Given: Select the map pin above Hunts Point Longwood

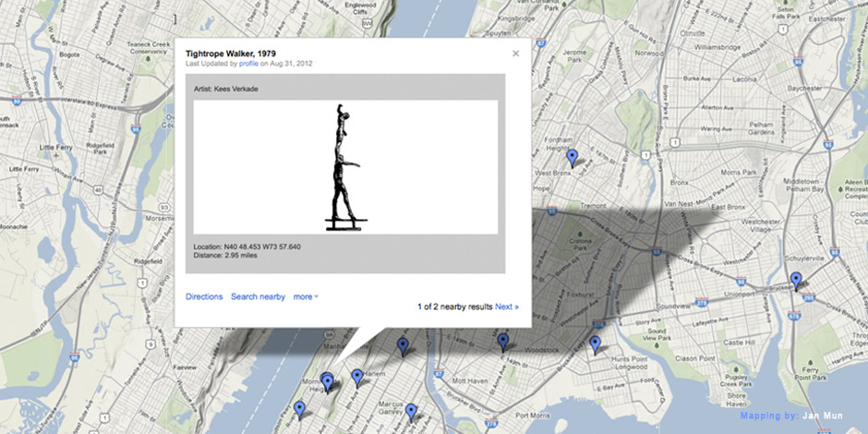Looking at the screenshot, I should 595,344.
